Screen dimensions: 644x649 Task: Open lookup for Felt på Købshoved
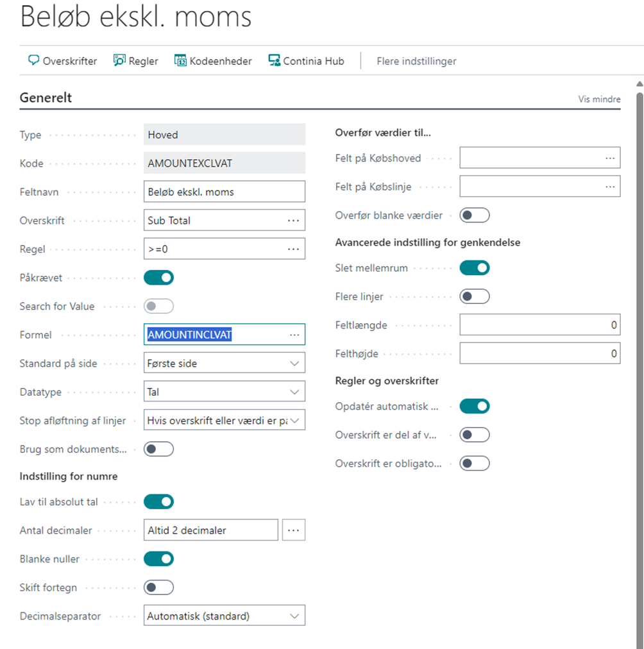[609, 158]
